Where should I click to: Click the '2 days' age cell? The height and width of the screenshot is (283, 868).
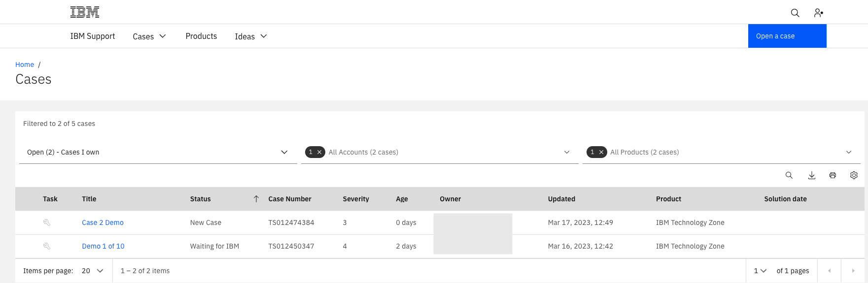[x=406, y=246]
